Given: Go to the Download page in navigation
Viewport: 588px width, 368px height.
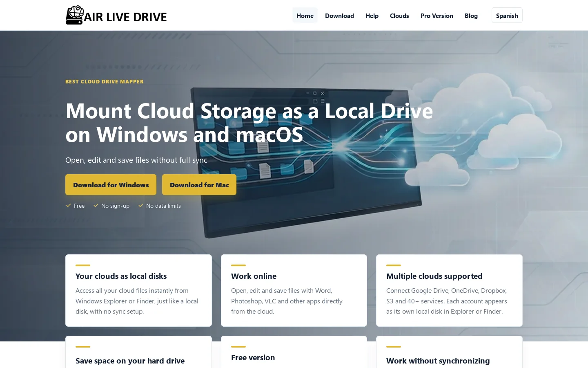Looking at the screenshot, I should coord(339,16).
